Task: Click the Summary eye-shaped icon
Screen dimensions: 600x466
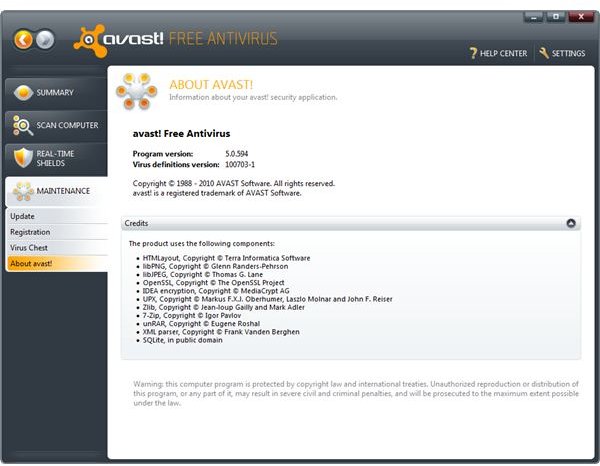Action: (23, 93)
